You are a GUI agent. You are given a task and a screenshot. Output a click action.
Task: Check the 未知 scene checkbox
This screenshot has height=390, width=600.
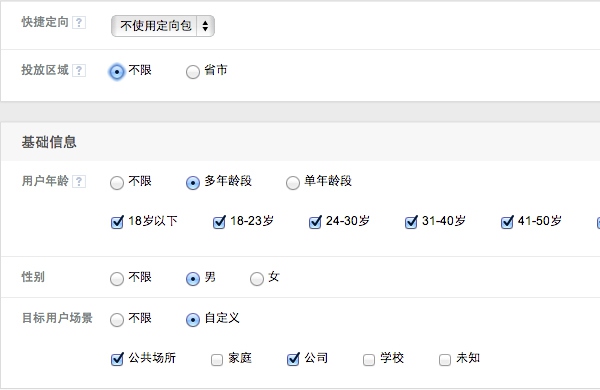tap(445, 359)
